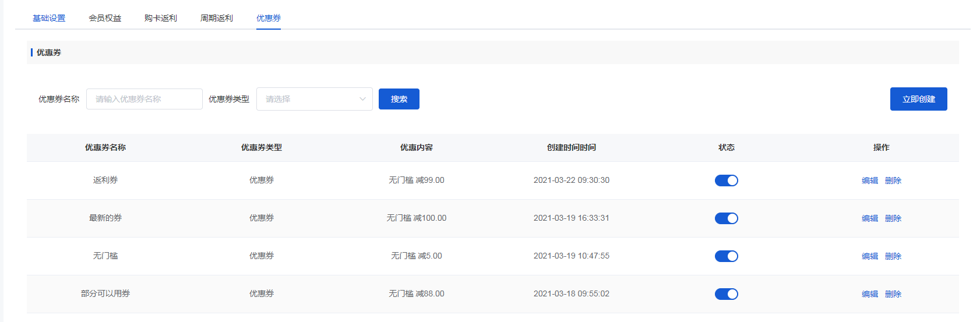The height and width of the screenshot is (322, 980).
Task: Click the 优惠券类型 column header
Action: coord(262,147)
